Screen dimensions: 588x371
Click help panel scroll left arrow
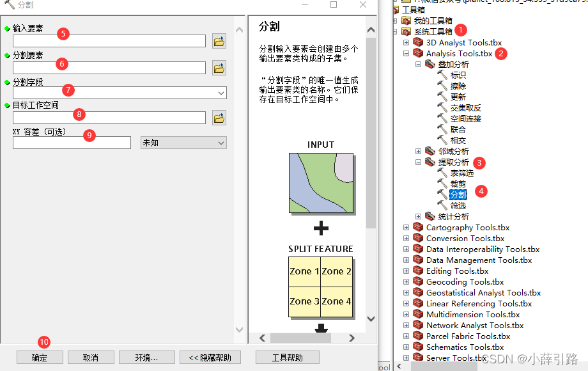pyautogui.click(x=263, y=338)
